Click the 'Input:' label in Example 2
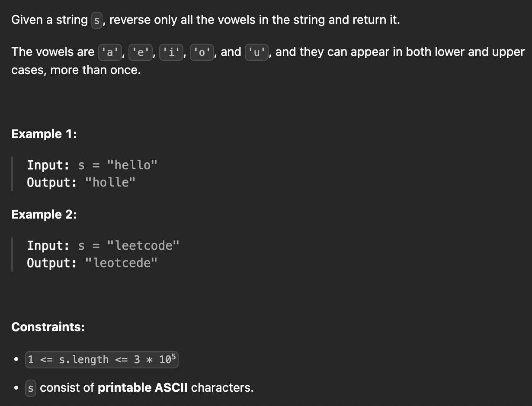 [48, 245]
